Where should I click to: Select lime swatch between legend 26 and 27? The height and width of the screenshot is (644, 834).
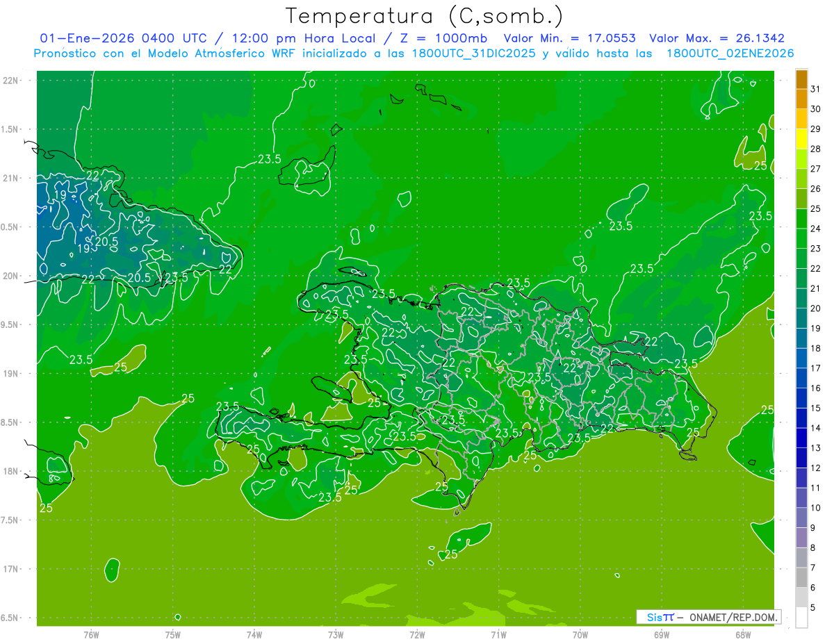801,179
